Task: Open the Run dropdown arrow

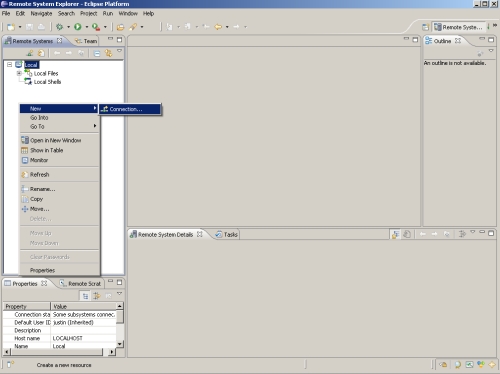Action: click(x=87, y=27)
